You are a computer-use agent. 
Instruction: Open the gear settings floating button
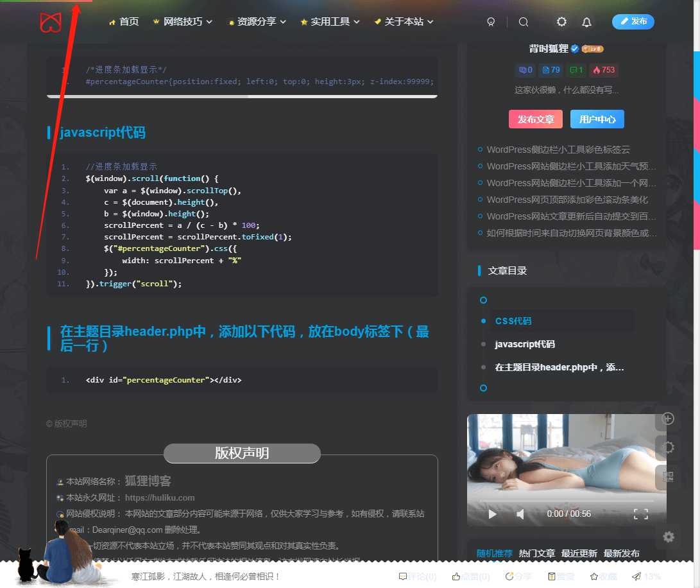[669, 537]
